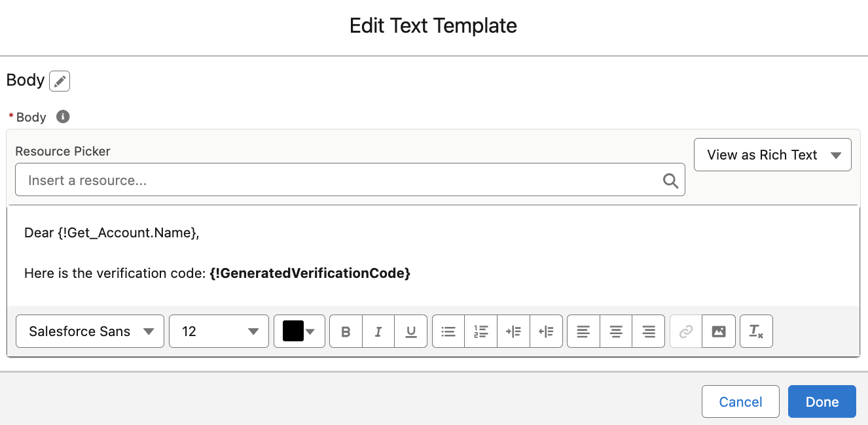Align text to the right
This screenshot has width=868, height=425.
(x=648, y=331)
